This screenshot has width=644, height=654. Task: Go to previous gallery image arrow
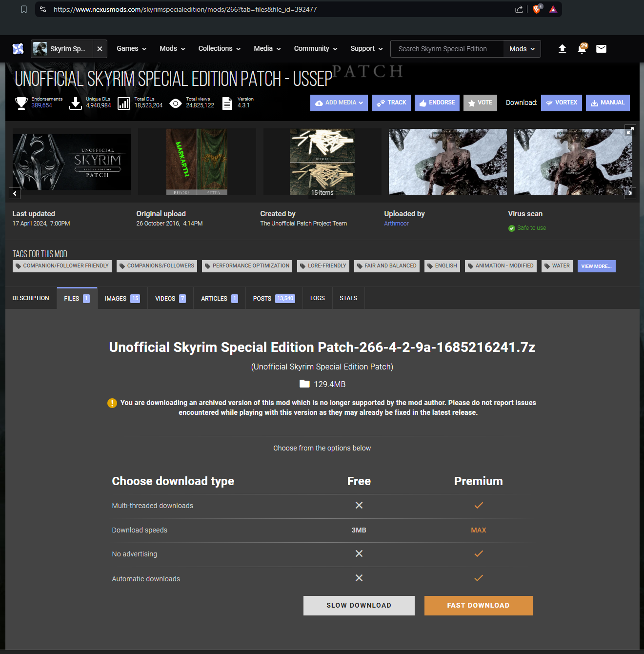pos(15,193)
